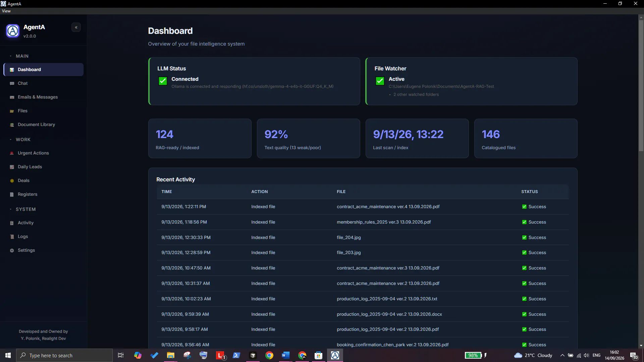Click the TIME column header
644x362 pixels.
coord(167,192)
